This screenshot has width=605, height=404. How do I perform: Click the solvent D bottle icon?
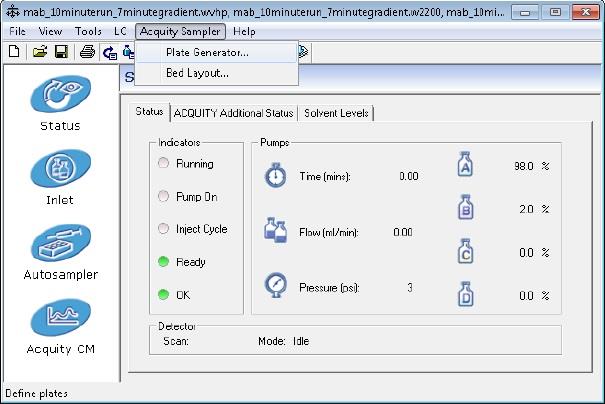(465, 294)
